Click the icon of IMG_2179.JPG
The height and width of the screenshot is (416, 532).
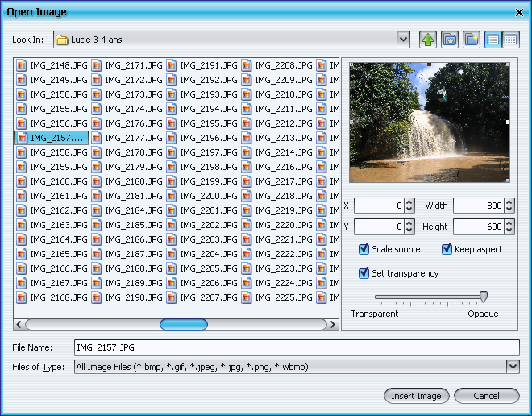coord(97,167)
